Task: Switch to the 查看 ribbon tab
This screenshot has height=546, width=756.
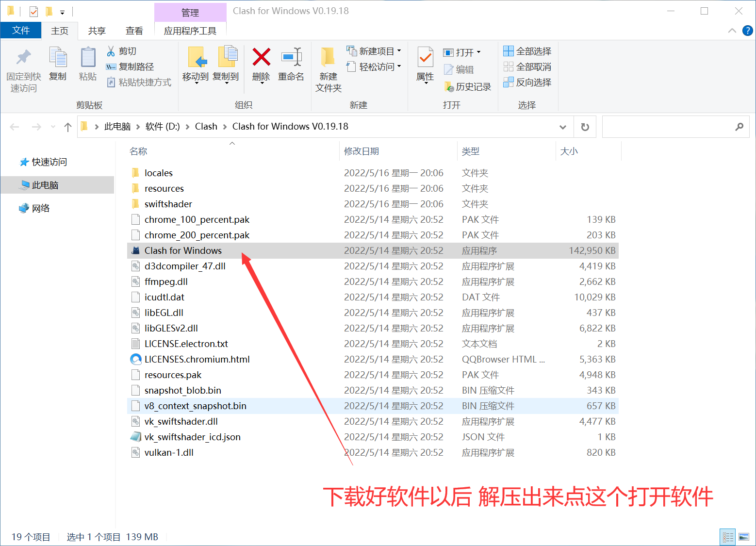Action: pos(134,30)
